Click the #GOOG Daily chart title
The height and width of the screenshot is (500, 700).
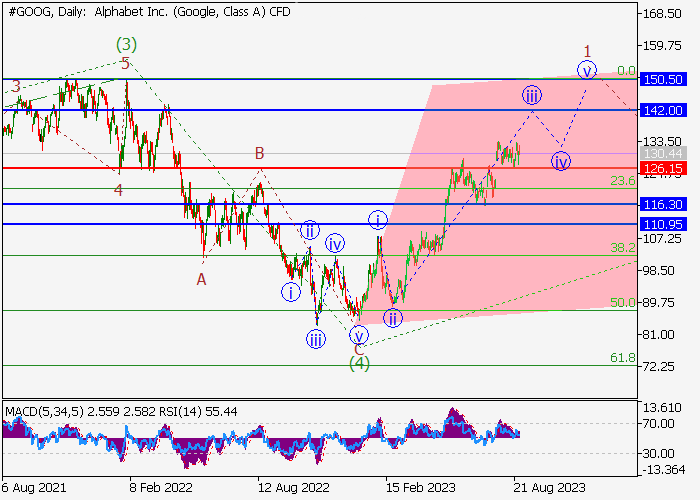coord(149,12)
